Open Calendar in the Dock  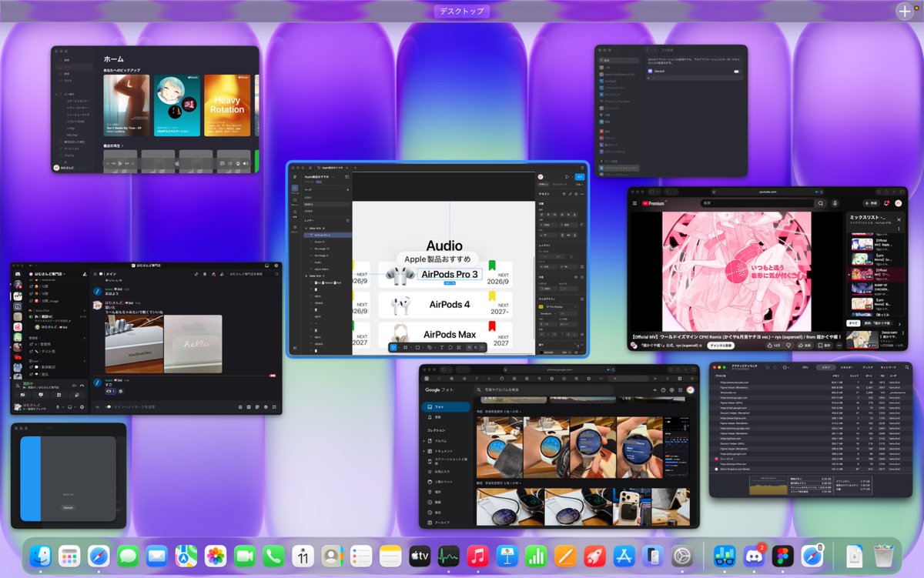coord(303,556)
